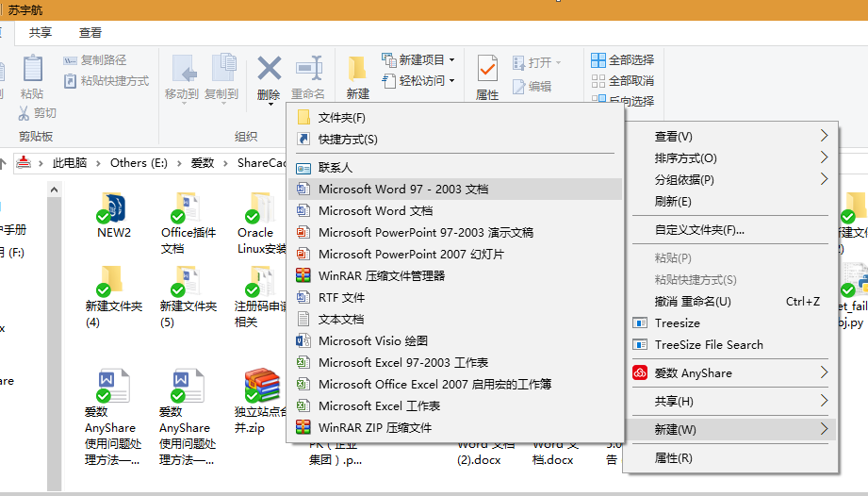This screenshot has height=496, width=868.
Task: Click TreeSize File Search entry
Action: (x=730, y=344)
